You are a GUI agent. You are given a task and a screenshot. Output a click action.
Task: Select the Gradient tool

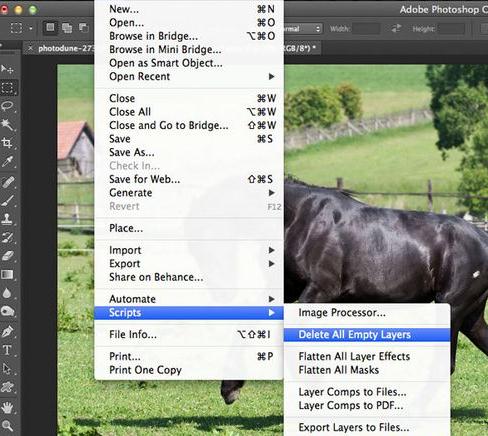point(7,275)
